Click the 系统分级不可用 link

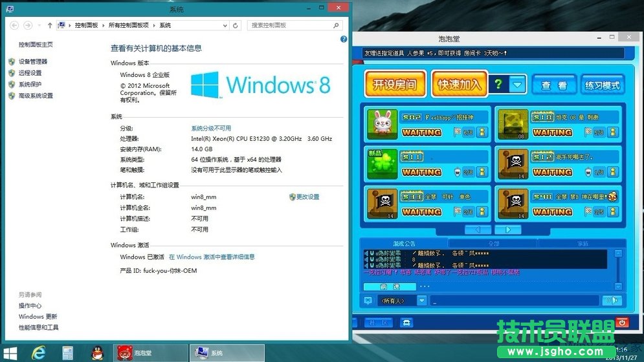(211, 128)
